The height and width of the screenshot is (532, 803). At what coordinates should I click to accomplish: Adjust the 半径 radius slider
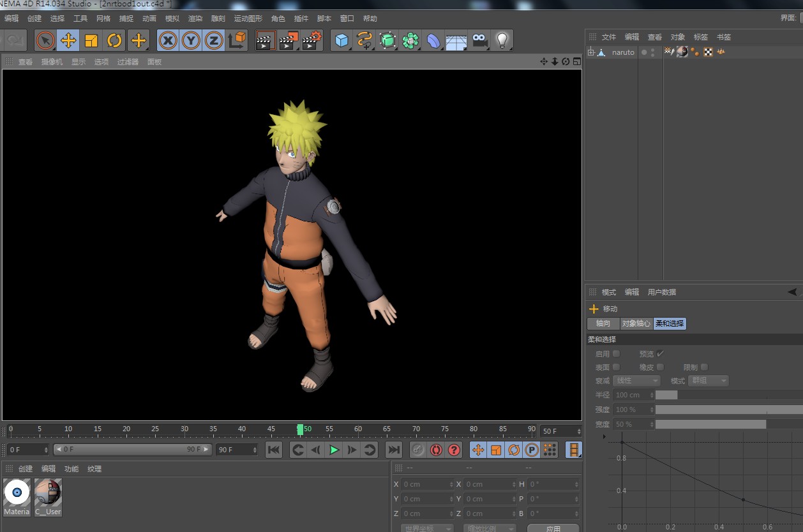click(x=729, y=395)
